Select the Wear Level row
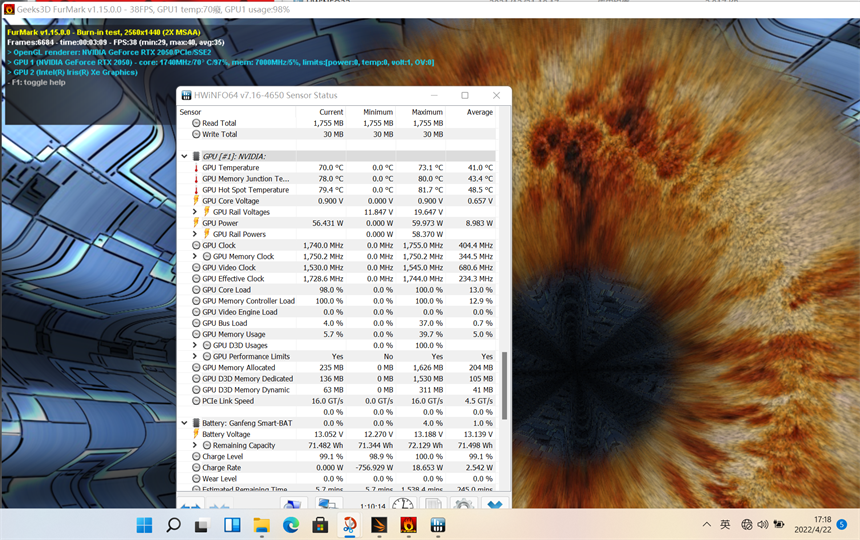This screenshot has width=860, height=540. coord(336,479)
